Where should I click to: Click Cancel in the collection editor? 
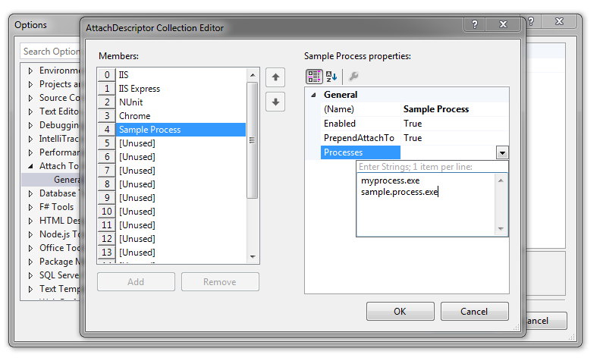475,312
